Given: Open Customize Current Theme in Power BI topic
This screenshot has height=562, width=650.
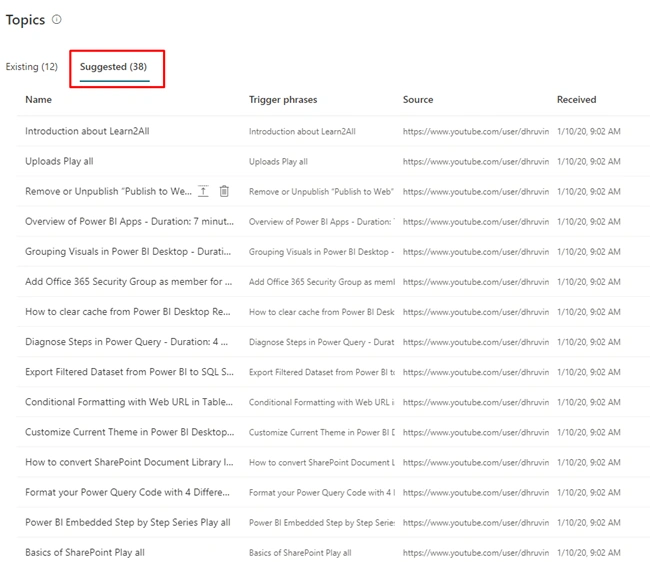Looking at the screenshot, I should (x=130, y=432).
